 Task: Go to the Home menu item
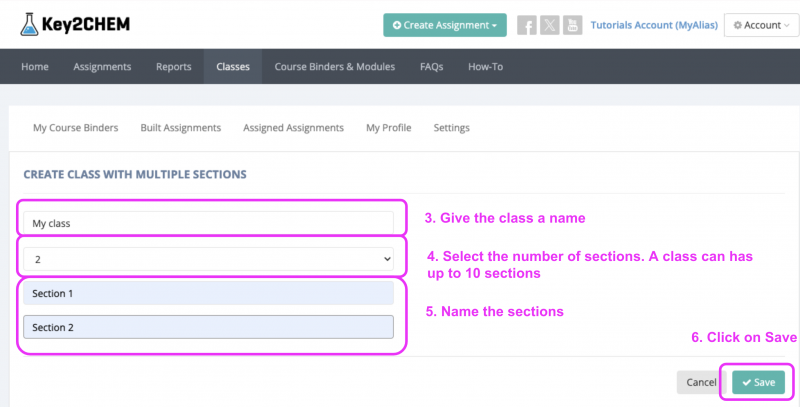[35, 67]
